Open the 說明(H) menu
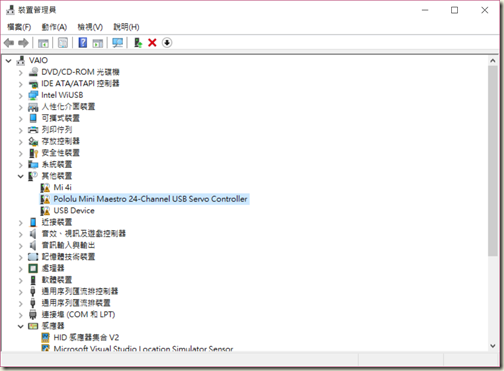Viewport: 504px width, 371px height. point(126,27)
